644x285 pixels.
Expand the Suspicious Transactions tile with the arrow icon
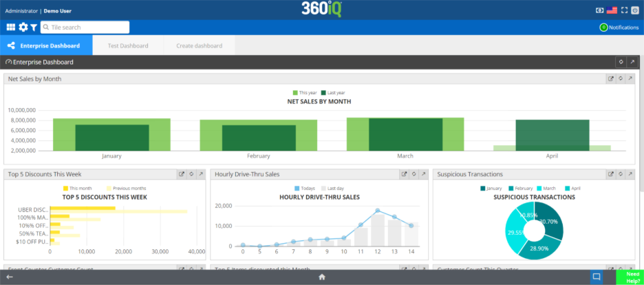pos(630,174)
